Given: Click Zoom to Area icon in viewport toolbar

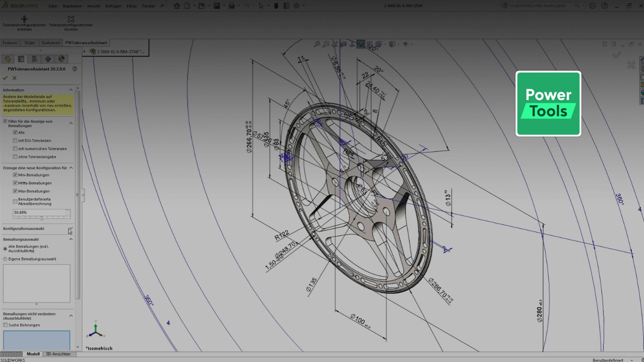Looking at the screenshot, I should pyautogui.click(x=326, y=44).
